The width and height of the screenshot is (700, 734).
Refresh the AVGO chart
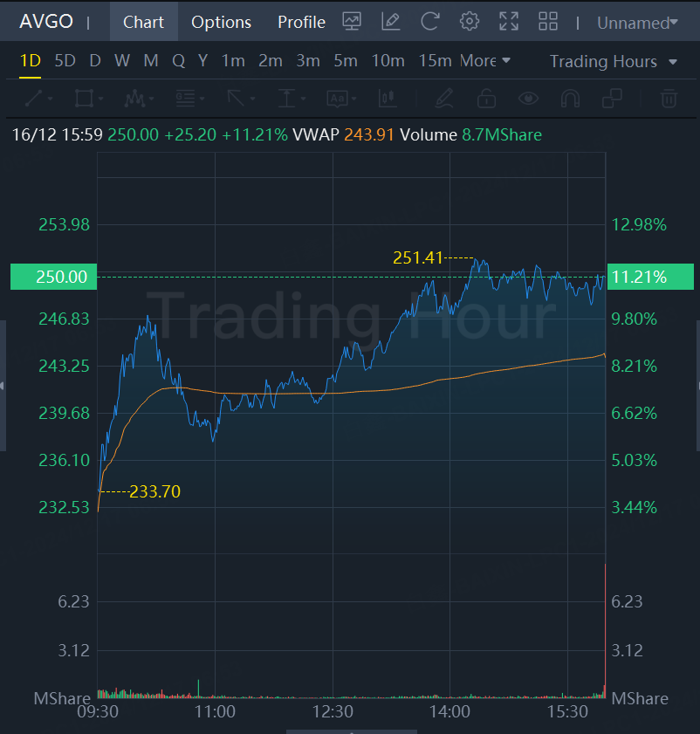[429, 22]
